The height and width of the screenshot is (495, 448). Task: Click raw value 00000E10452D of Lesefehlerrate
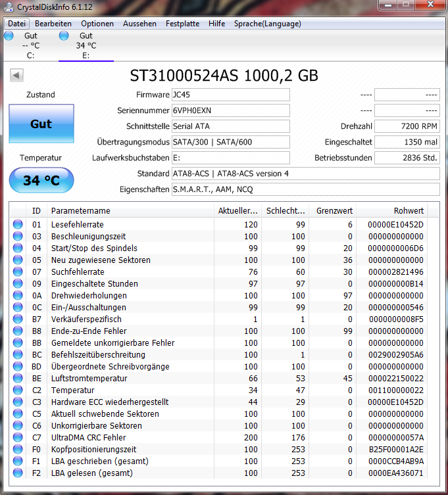point(395,224)
